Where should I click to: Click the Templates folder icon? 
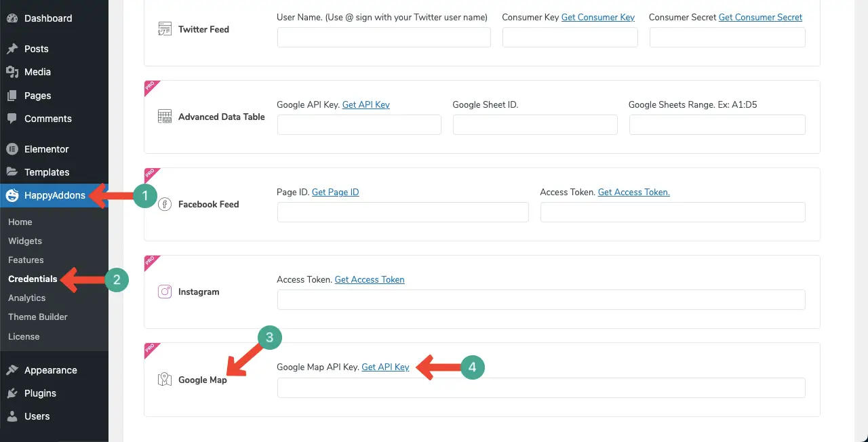12,172
